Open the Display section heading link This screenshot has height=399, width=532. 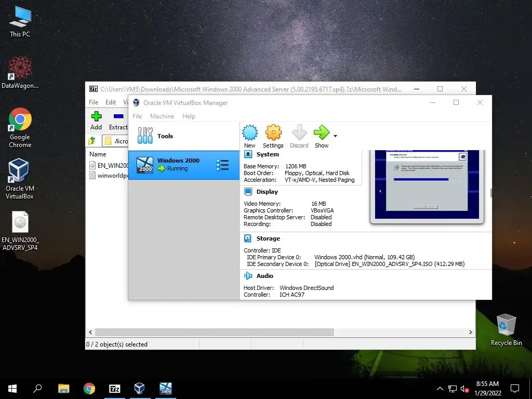(x=267, y=192)
